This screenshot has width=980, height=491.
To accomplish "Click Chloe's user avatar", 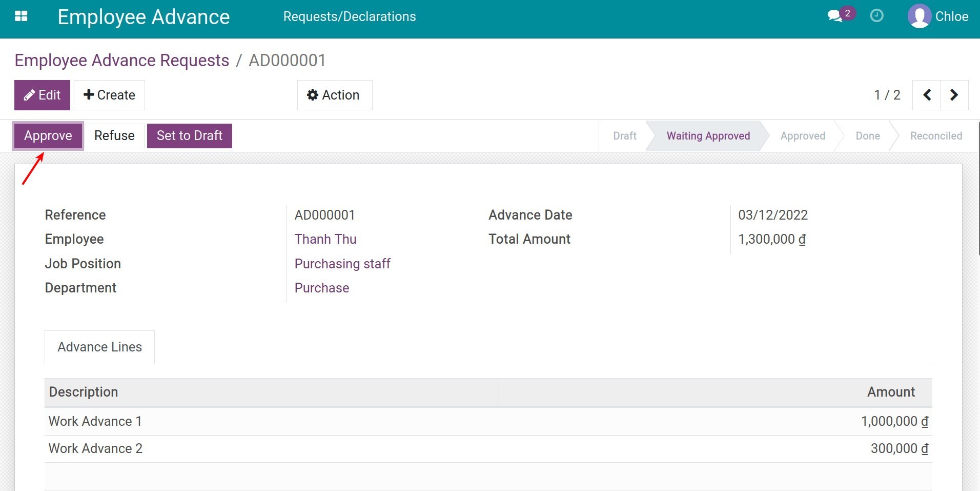I will 919,16.
